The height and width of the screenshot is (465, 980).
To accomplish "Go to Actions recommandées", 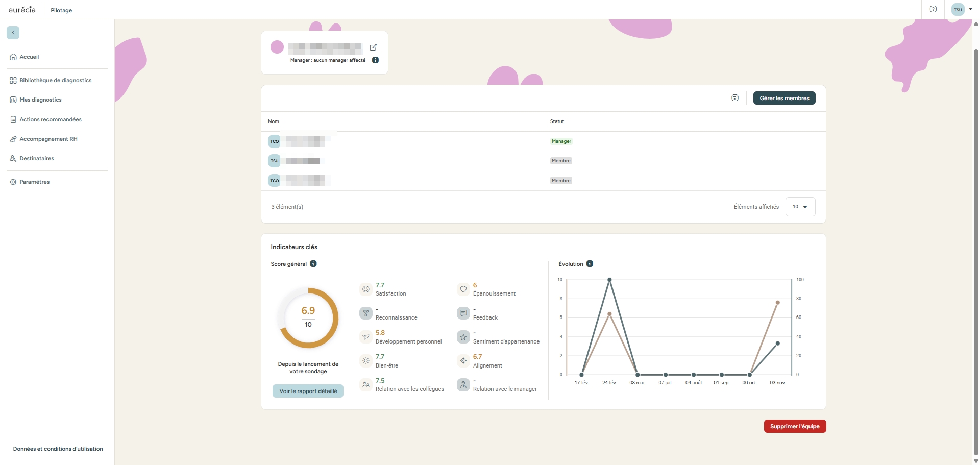I will pos(50,119).
